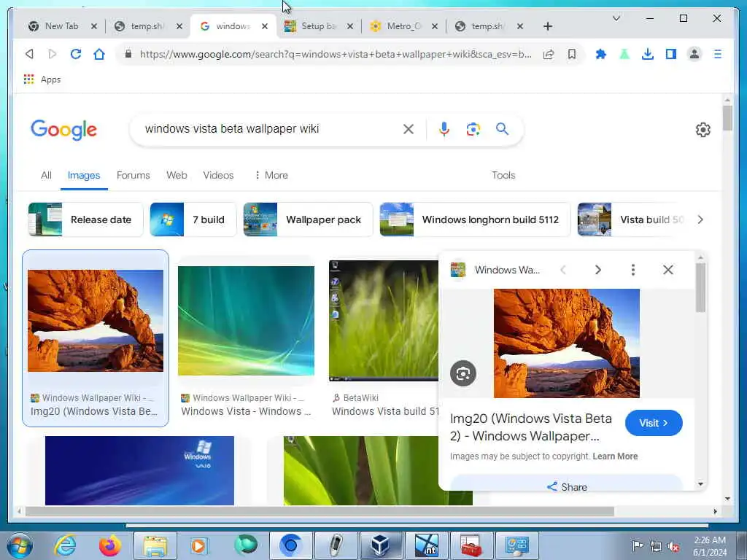747x560 pixels.
Task: Close the image preview panel
Action: coord(668,270)
